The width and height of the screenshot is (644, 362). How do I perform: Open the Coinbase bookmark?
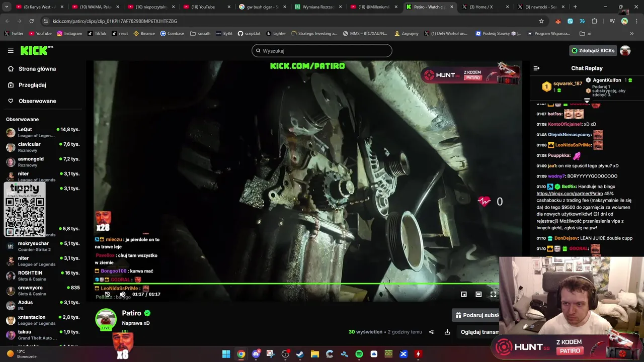coord(172,34)
